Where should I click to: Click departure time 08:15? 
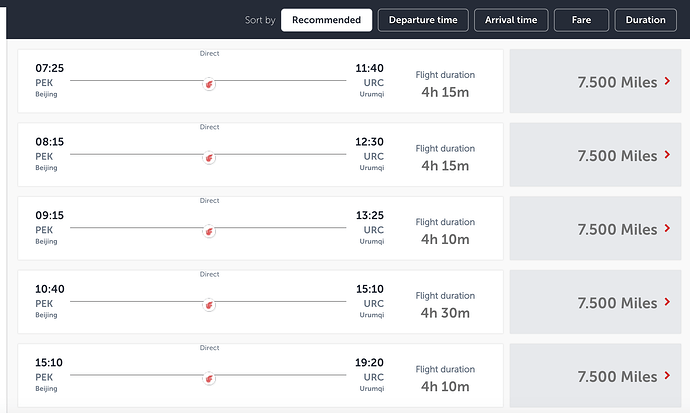[x=49, y=142]
